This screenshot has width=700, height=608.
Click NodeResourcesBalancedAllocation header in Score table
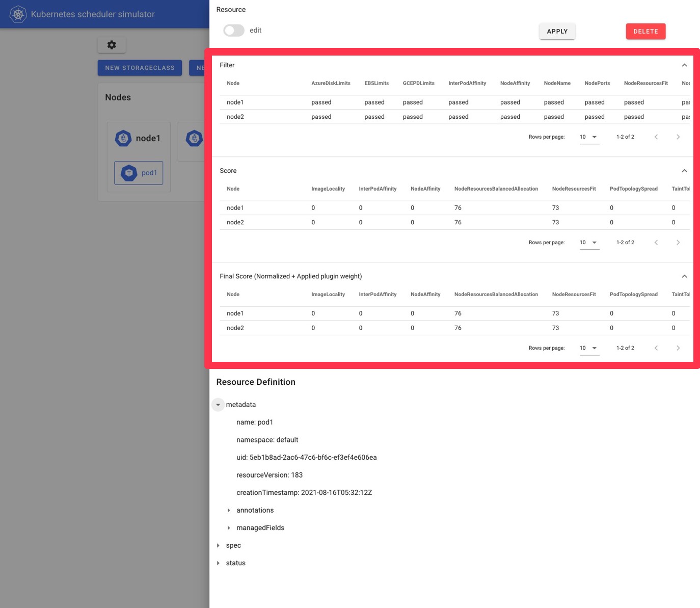pos(496,189)
